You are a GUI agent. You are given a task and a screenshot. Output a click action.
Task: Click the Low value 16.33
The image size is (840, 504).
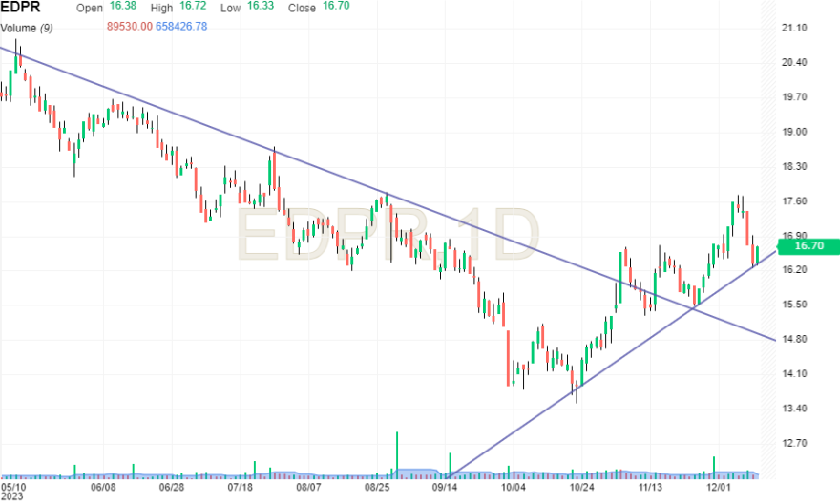pyautogui.click(x=261, y=6)
